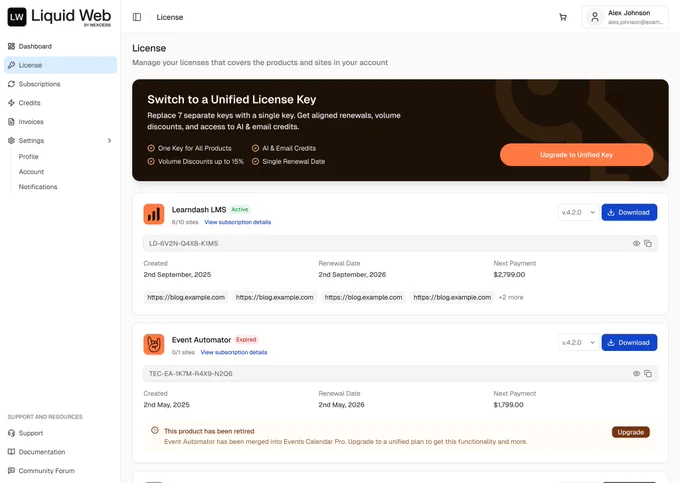Reveal Learndash license key with eye icon
The height and width of the screenshot is (483, 680).
pyautogui.click(x=636, y=244)
